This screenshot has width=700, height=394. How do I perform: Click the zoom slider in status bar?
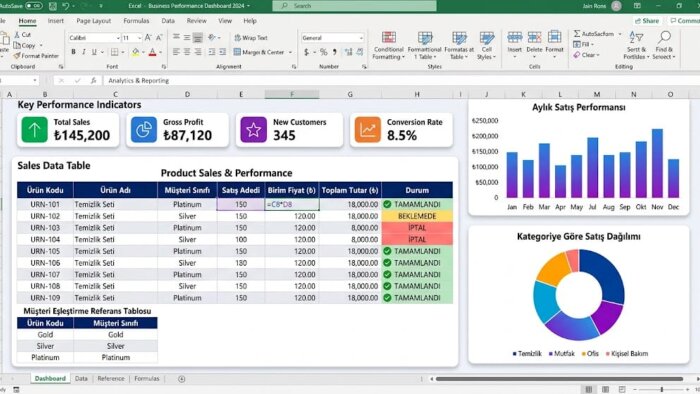pyautogui.click(x=662, y=390)
